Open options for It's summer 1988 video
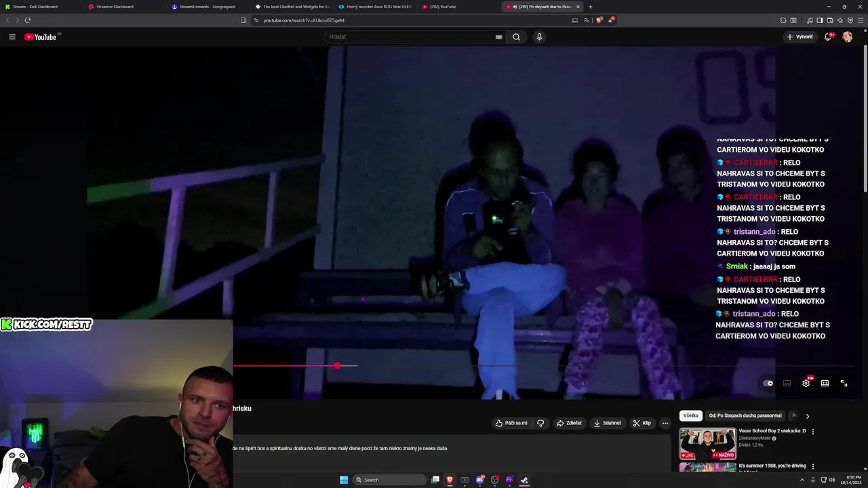This screenshot has height=488, width=868. pos(813,466)
